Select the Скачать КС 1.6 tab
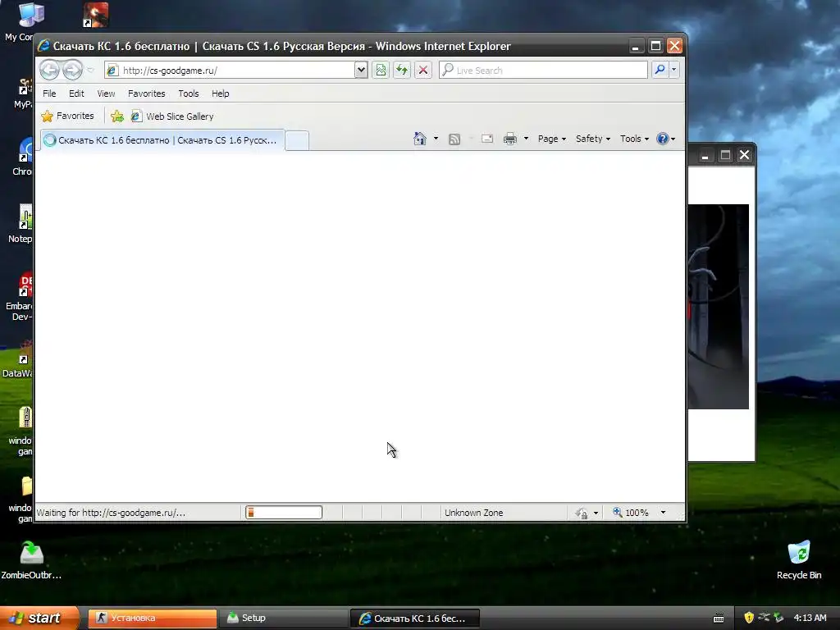Image resolution: width=840 pixels, height=630 pixels. (x=162, y=140)
